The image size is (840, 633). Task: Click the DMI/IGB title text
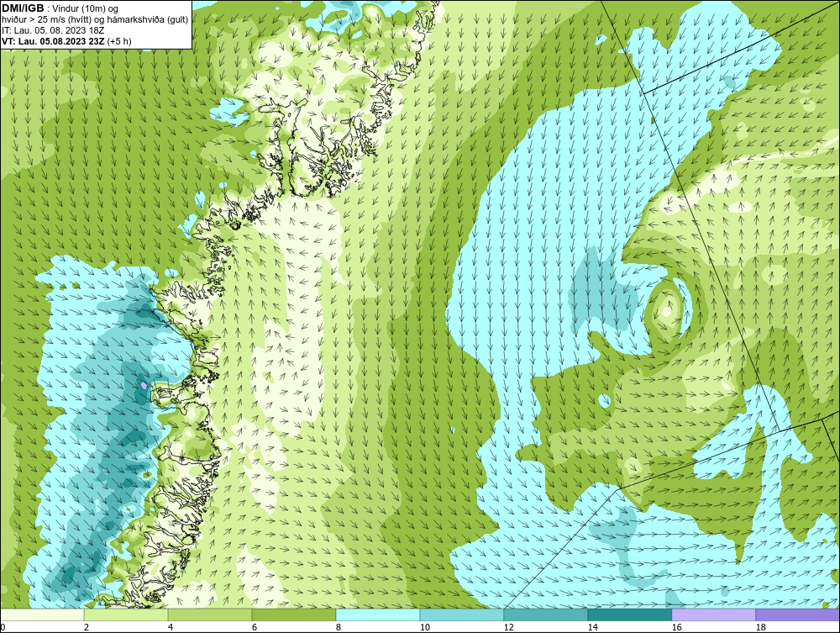pyautogui.click(x=23, y=8)
